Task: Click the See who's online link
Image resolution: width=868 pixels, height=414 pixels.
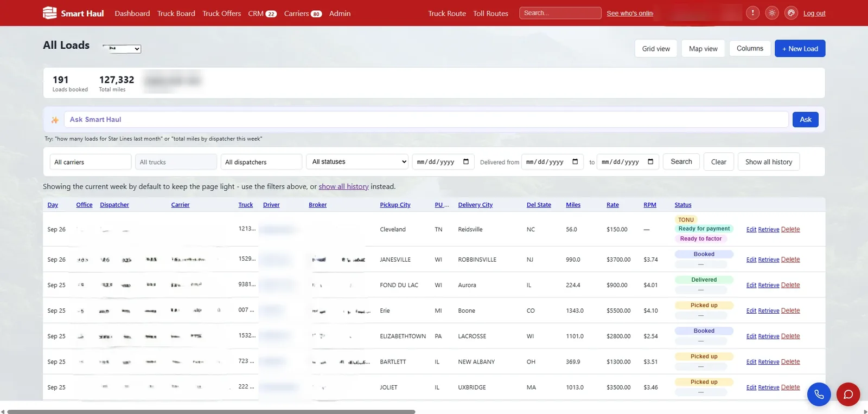Action: [x=630, y=14]
